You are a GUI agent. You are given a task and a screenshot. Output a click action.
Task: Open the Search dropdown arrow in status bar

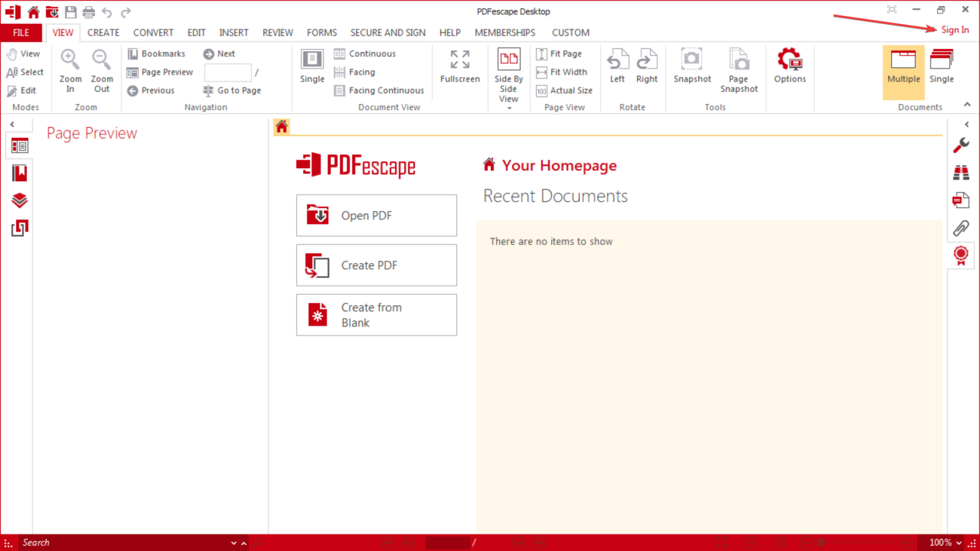(x=233, y=543)
